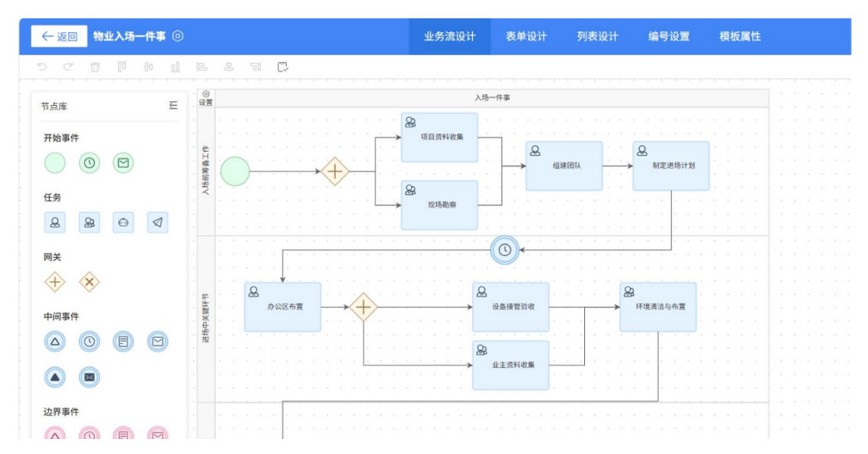
Task: Click the undo icon in the toolbar
Action: click(42, 67)
